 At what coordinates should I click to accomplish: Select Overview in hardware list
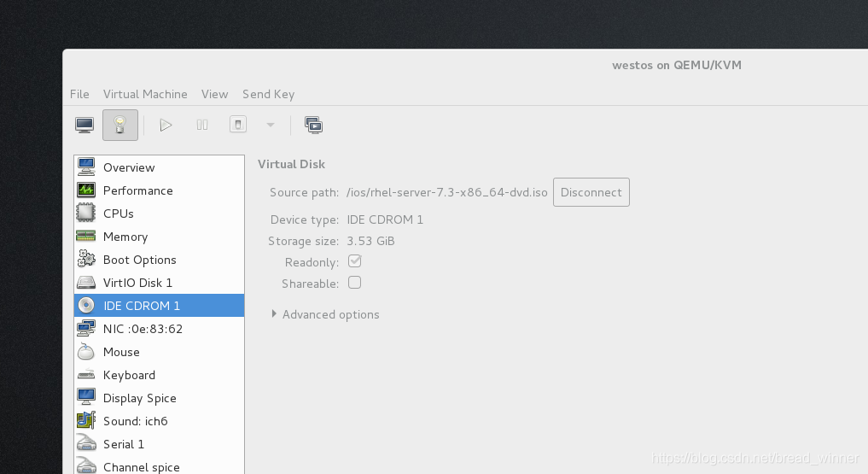pos(159,167)
